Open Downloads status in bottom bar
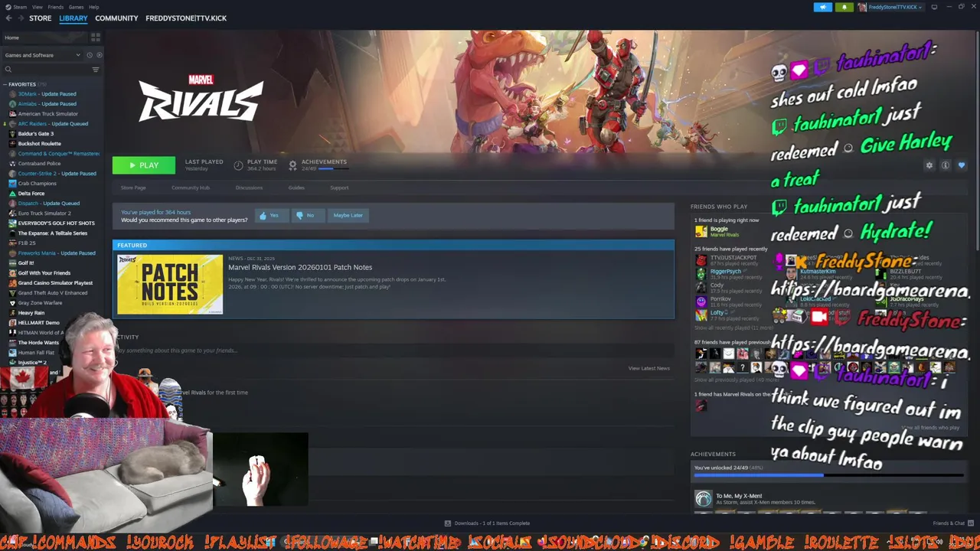Screen dimensions: 980x551 coord(487,523)
